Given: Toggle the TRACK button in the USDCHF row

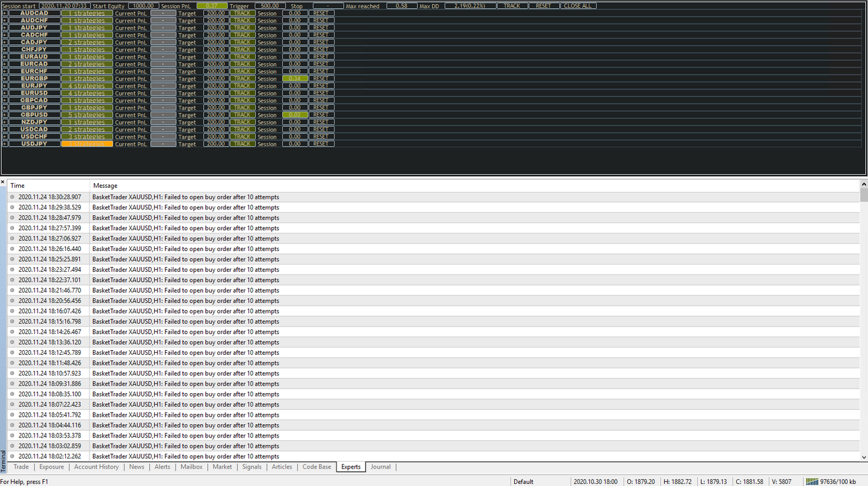Looking at the screenshot, I should 242,137.
